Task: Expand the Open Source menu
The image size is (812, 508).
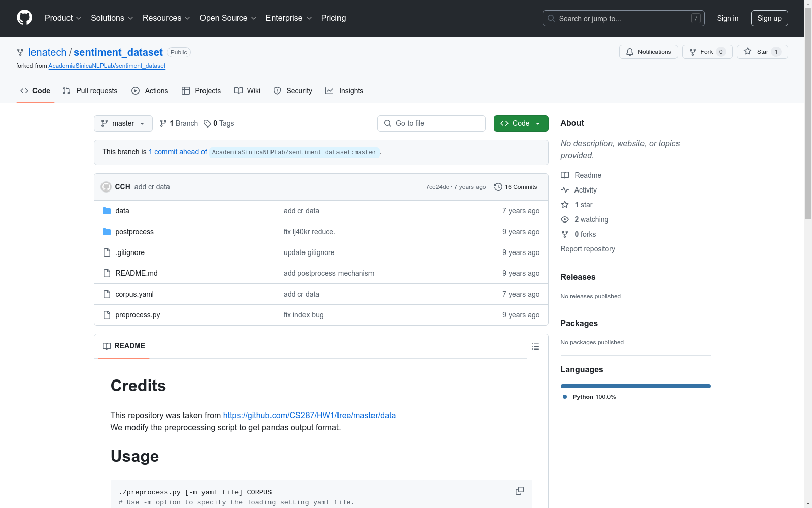Action: 228,18
